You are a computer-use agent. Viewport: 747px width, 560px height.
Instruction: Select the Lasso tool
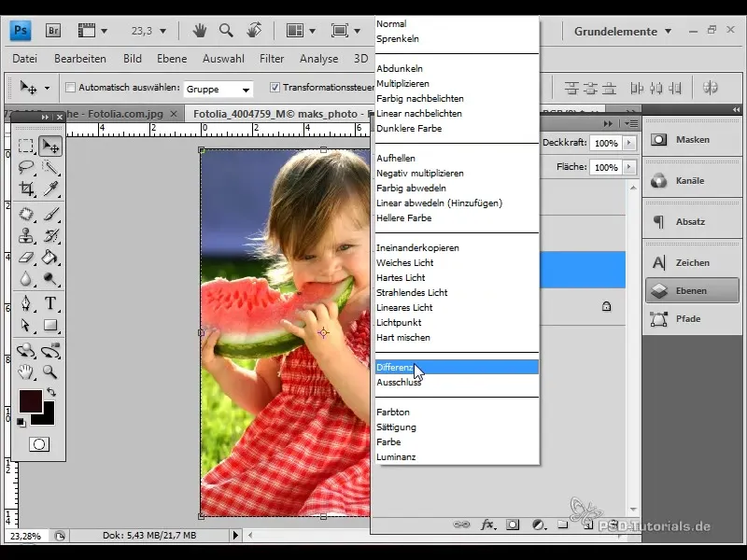click(x=26, y=167)
